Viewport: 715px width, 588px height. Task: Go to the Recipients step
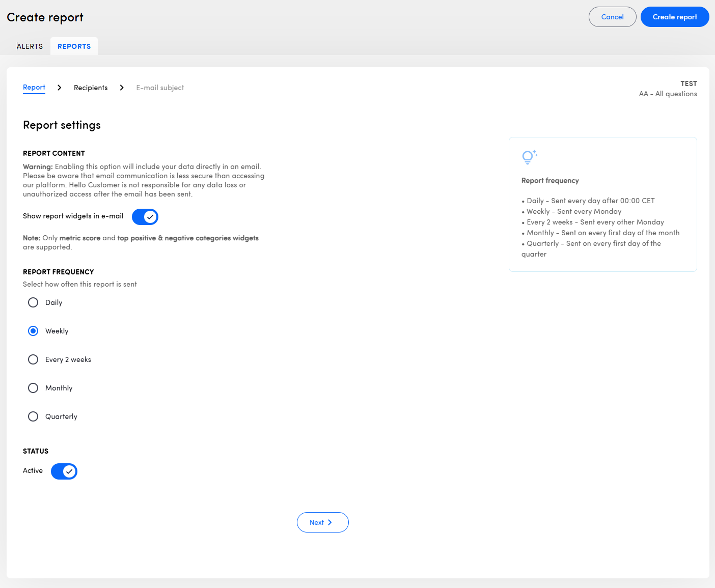click(x=91, y=88)
